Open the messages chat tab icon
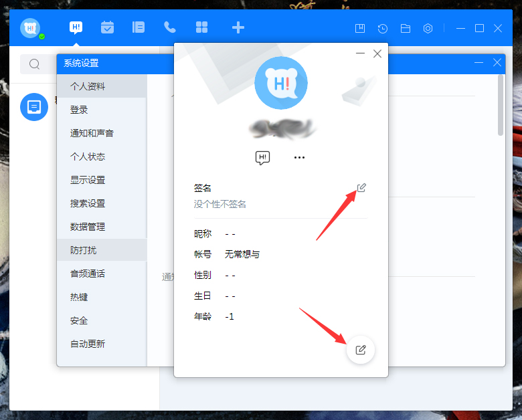Screen dimensions: 522x420 [76, 27]
